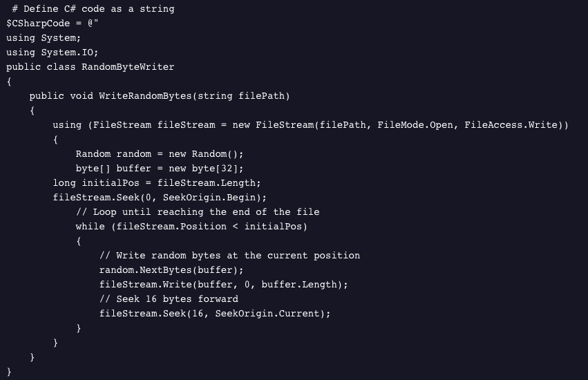Click the buffer size 32 in byte array
Image resolution: width=588 pixels, height=380 pixels.
(x=227, y=169)
